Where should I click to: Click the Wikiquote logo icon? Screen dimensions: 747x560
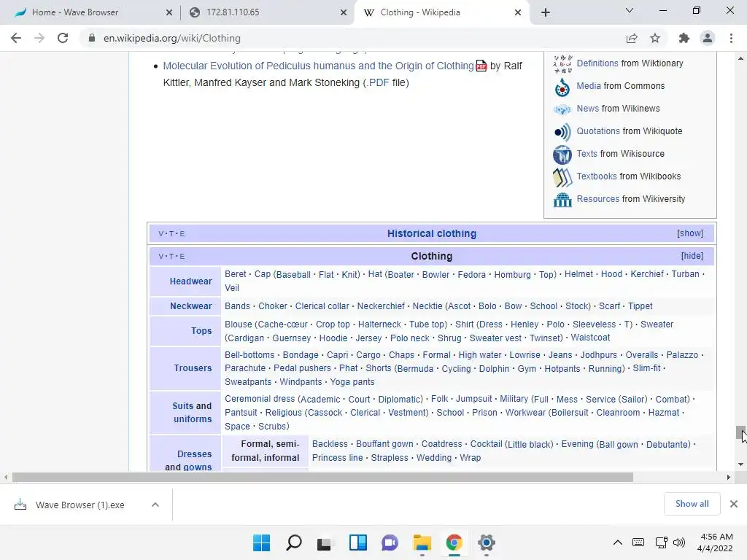click(562, 131)
